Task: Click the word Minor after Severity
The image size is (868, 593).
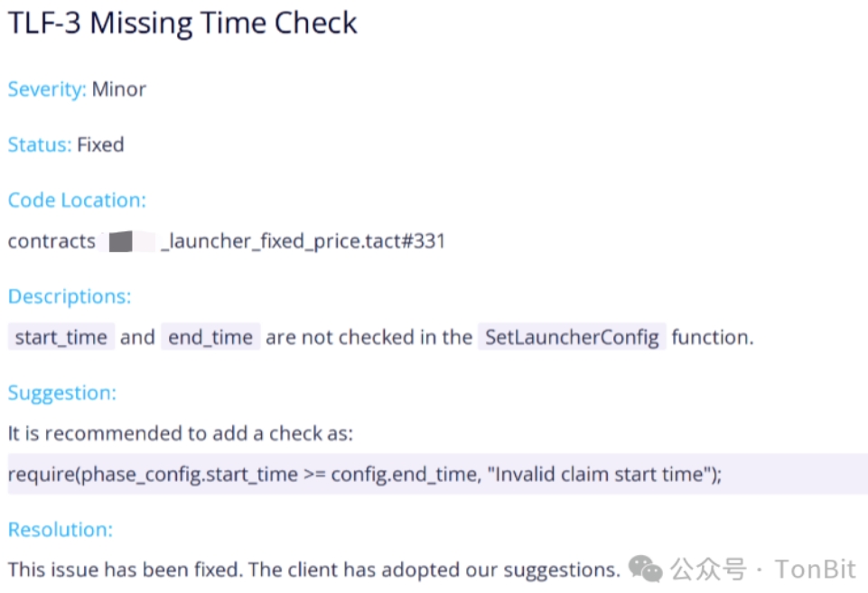Action: (119, 89)
